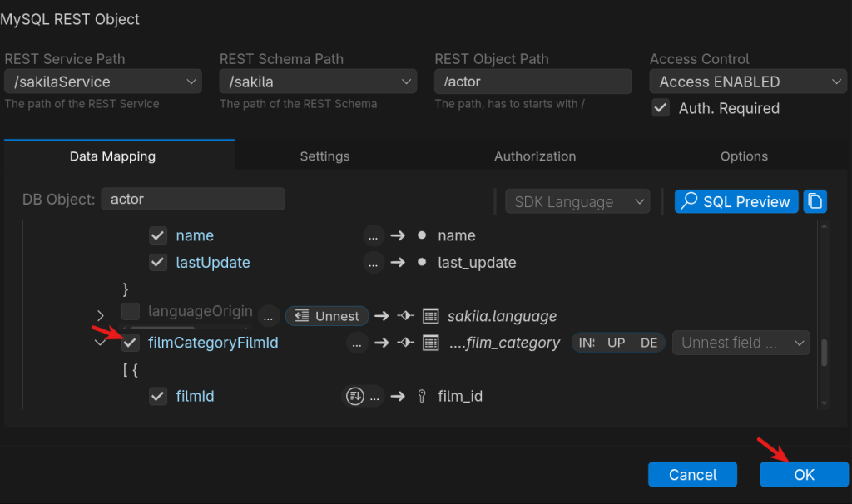Click the copy SQL icon beside SQL Preview
The width and height of the screenshot is (852, 504).
coord(815,201)
